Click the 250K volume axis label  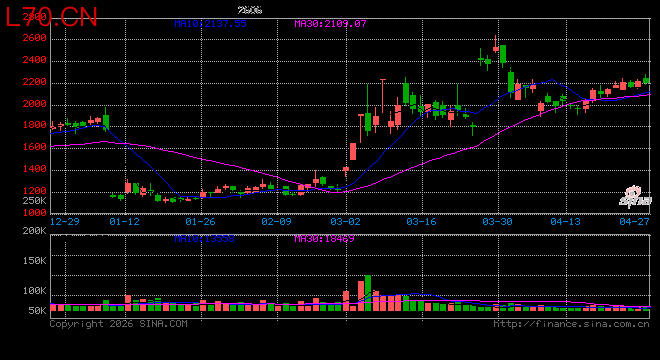(x=35, y=201)
